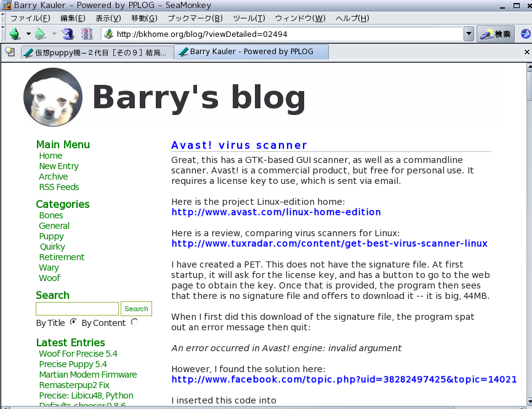Image resolution: width=532 pixels, height=409 pixels.
Task: Open the avast.com linux-home-edition link
Action: point(276,212)
